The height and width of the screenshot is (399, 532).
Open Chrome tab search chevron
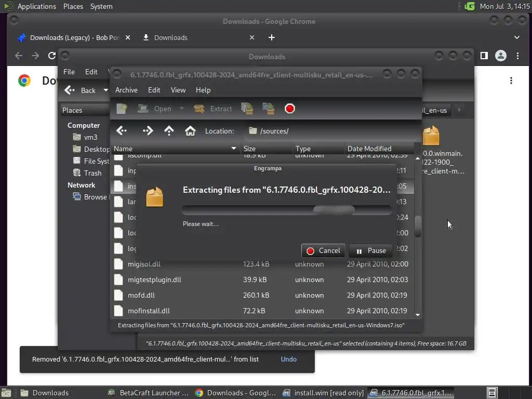(517, 37)
